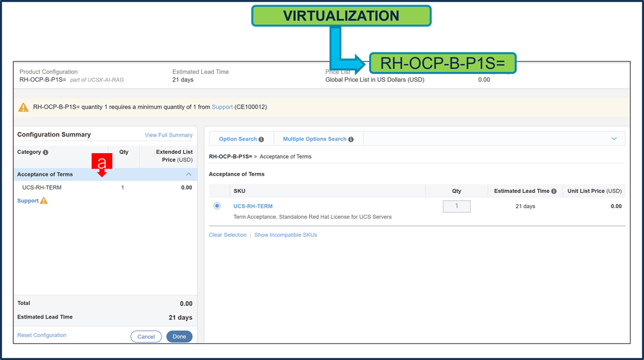
Task: Click the Term Acceptance description text
Action: point(312,217)
